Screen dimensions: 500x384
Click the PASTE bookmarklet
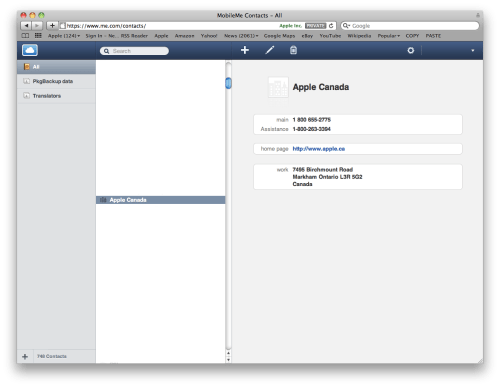point(433,36)
